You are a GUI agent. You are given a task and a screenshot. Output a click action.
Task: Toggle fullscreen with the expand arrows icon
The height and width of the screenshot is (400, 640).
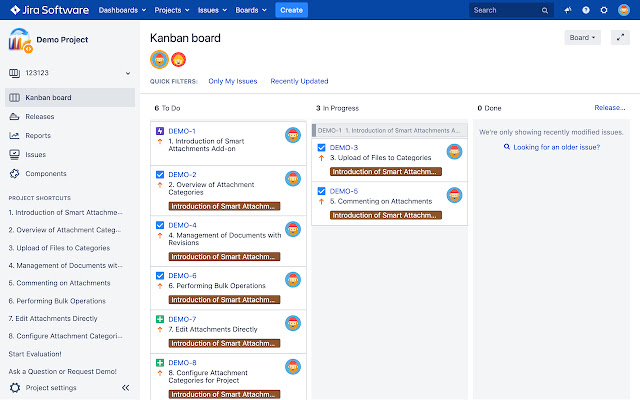[x=620, y=38]
